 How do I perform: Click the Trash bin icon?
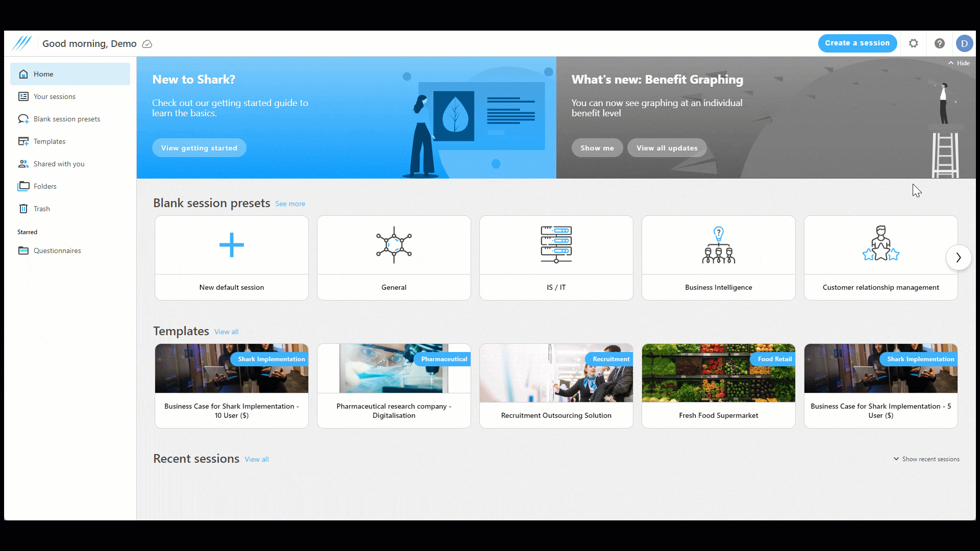point(23,209)
